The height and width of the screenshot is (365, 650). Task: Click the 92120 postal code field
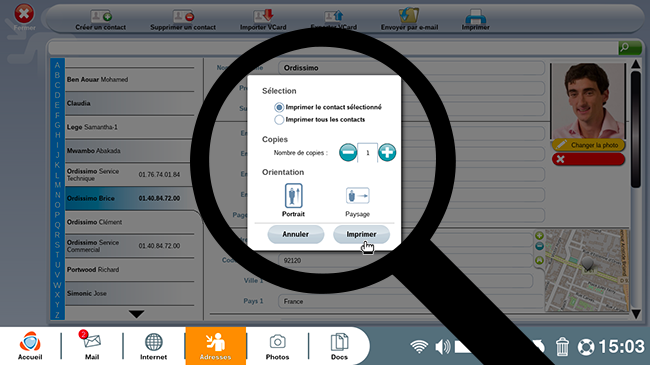click(405, 260)
